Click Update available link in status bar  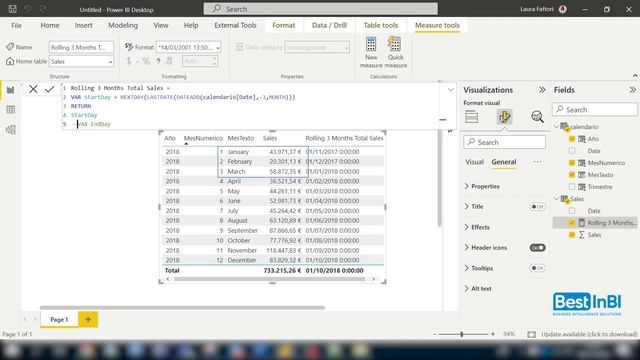(589, 334)
